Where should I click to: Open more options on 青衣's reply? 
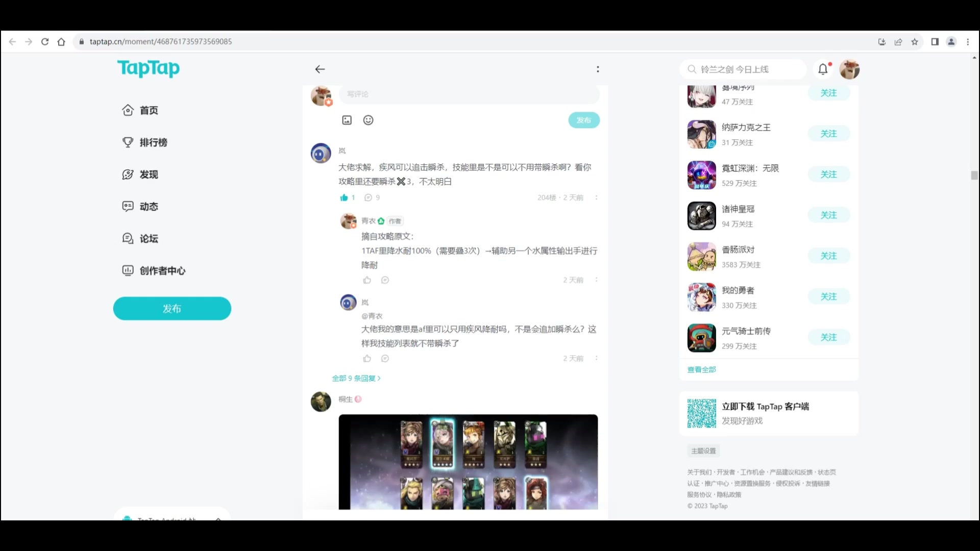596,280
